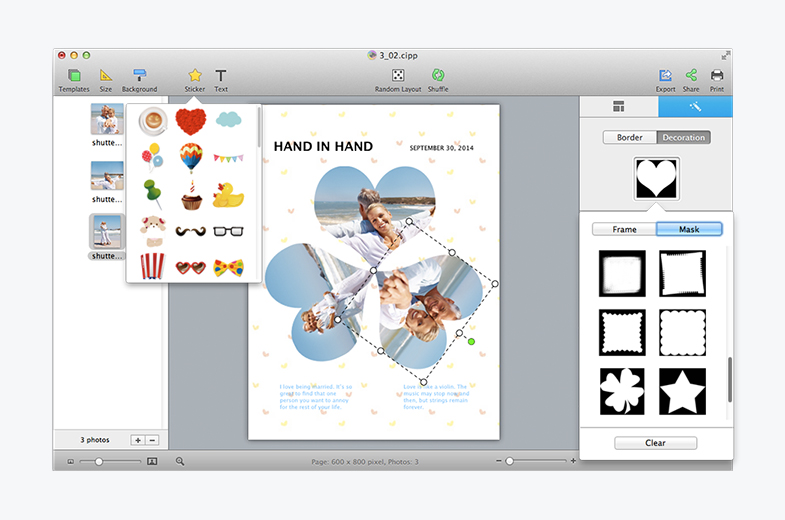The width and height of the screenshot is (785, 520).
Task: Click the small thumbnail size icon
Action: pos(71,461)
